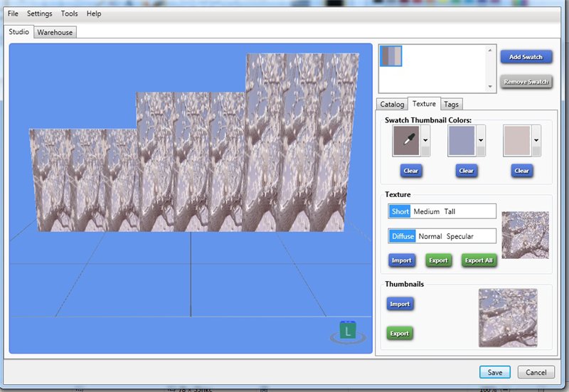Switch to the Warehouse tab
This screenshot has height=392, width=569.
[55, 32]
